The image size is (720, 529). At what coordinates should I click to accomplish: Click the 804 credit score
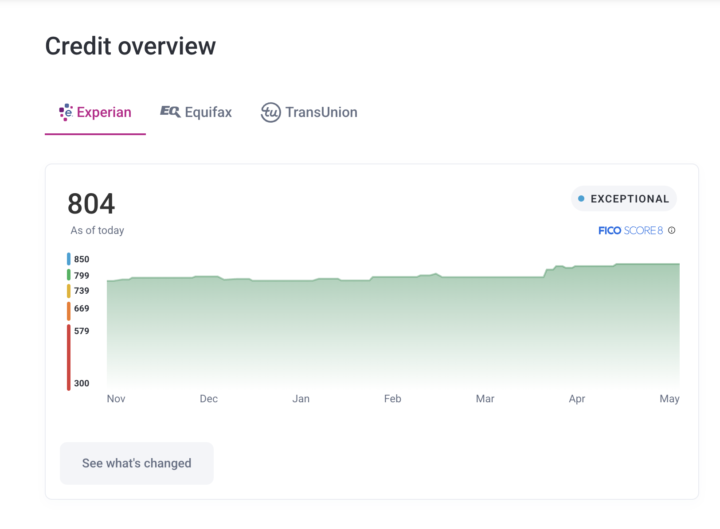click(x=91, y=204)
